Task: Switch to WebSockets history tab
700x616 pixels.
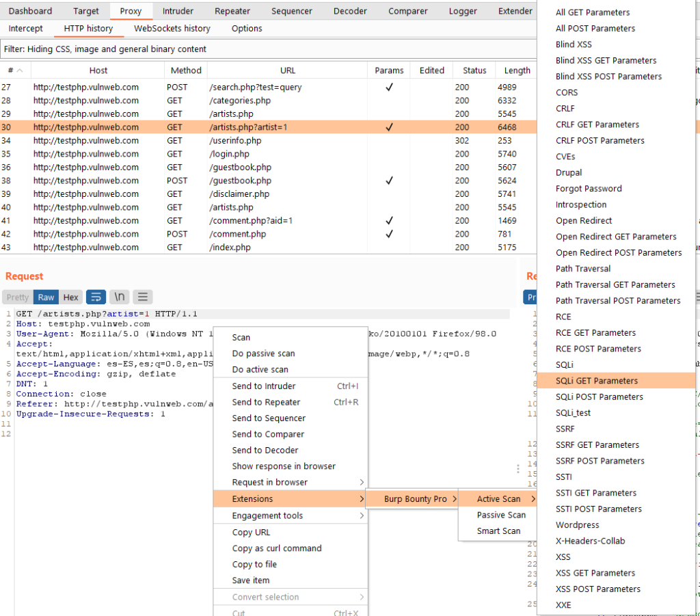Action: coord(172,29)
